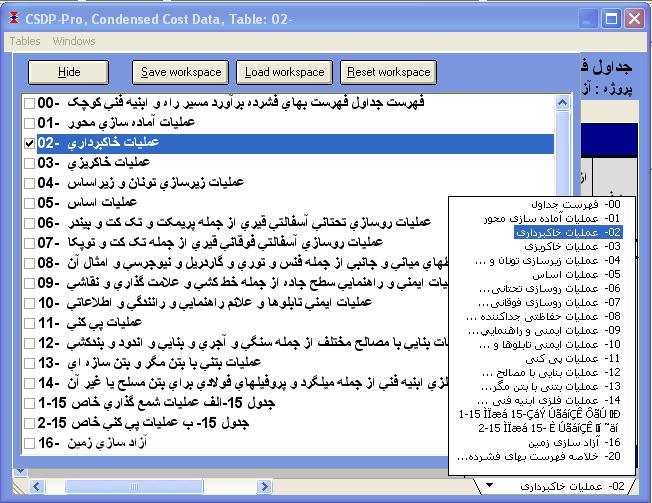Viewport: 652px width, 503px height.
Task: Check the checkbox for table 14-
Action: 30,383
